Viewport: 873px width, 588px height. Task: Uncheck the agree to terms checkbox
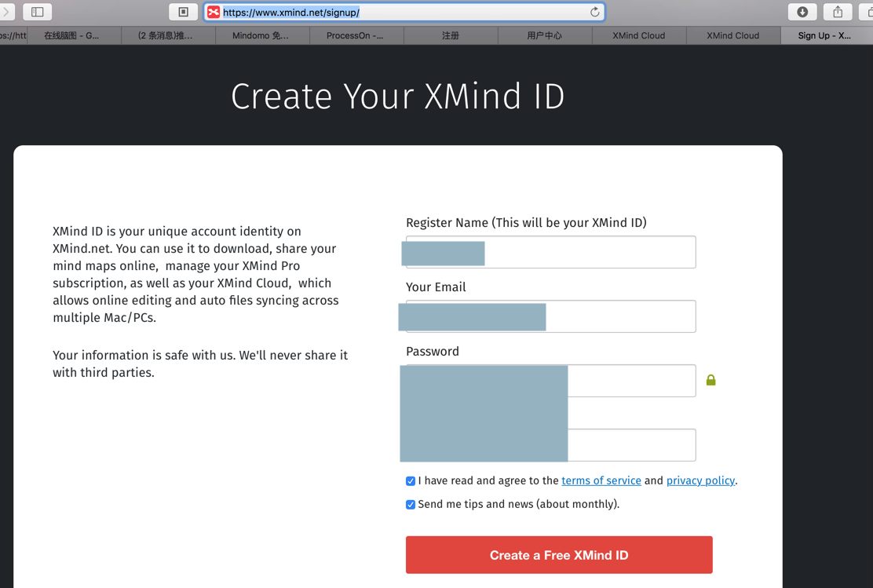411,481
